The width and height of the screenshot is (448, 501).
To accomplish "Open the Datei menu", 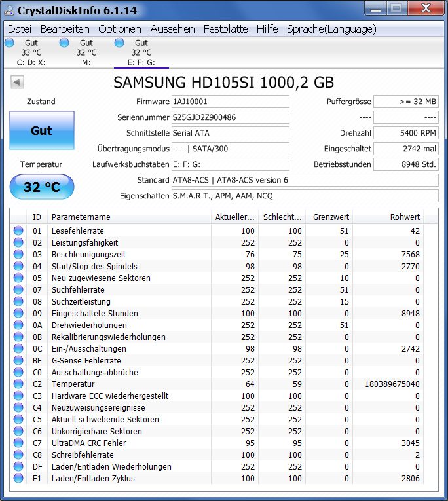I will [20, 29].
